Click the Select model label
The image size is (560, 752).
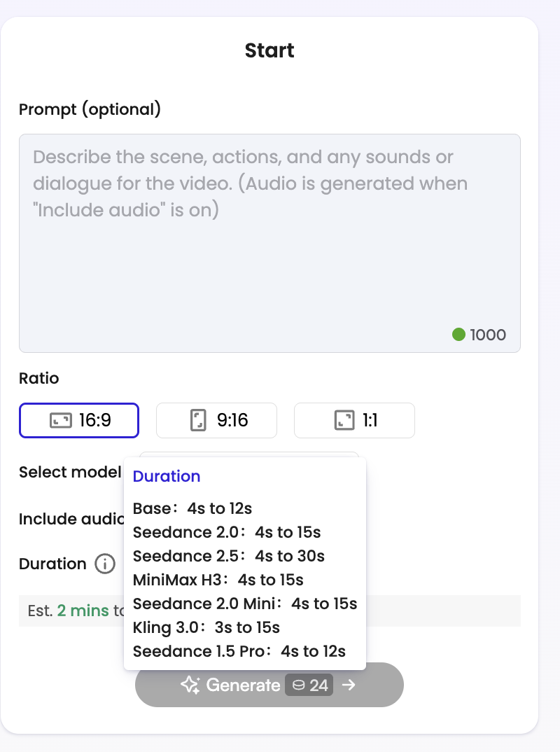70,472
